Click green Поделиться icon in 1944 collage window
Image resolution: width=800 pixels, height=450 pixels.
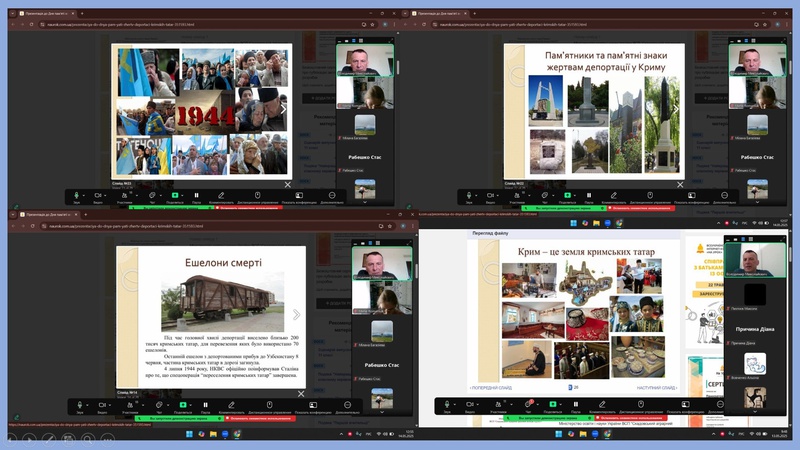(175, 195)
